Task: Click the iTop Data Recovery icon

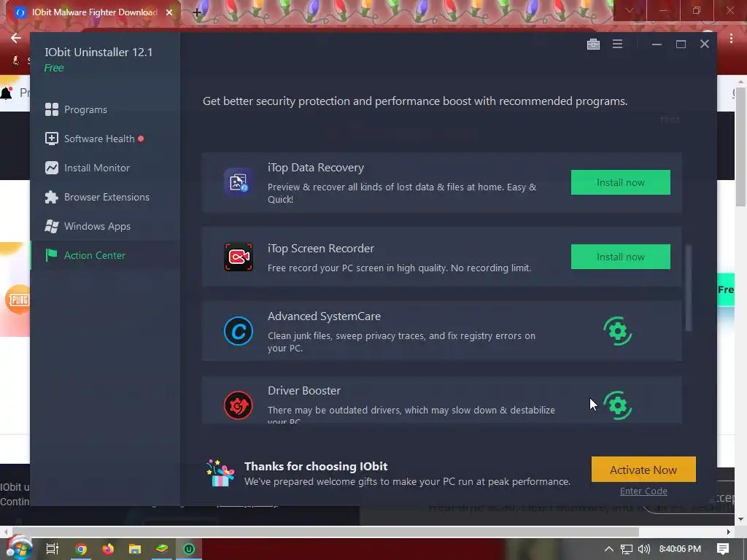Action: click(x=239, y=182)
